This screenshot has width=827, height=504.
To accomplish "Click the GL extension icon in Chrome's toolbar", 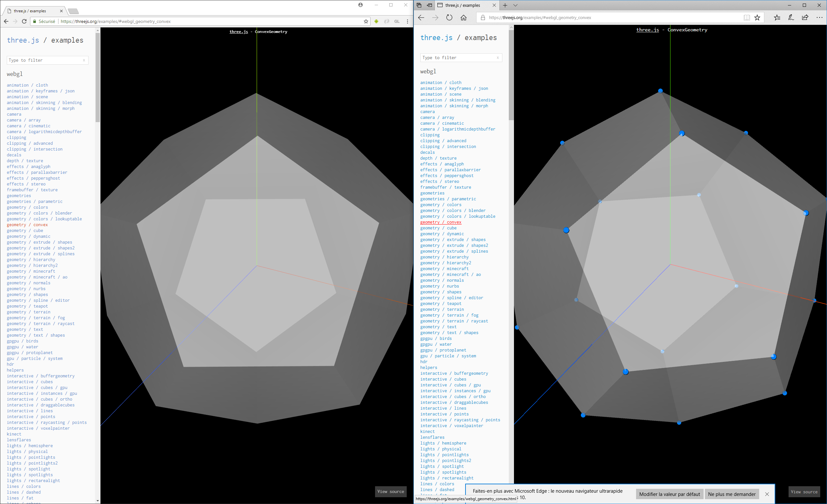I will (x=397, y=21).
